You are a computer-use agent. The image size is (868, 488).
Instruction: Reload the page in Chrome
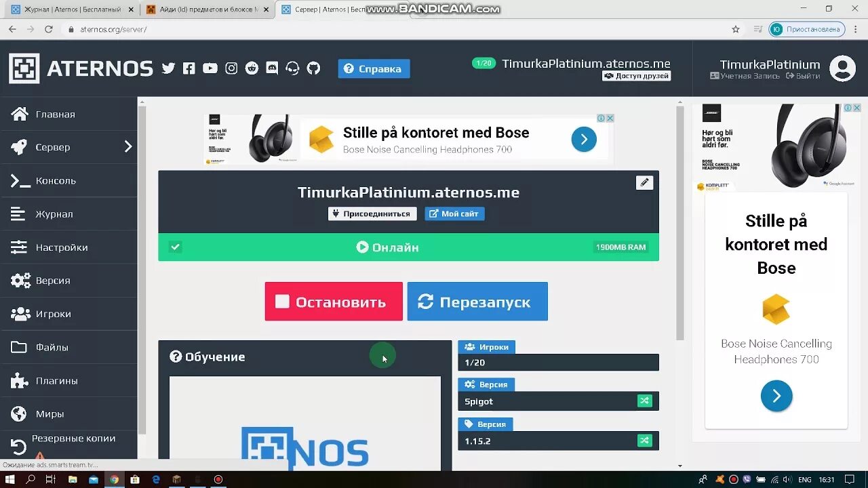click(x=48, y=29)
